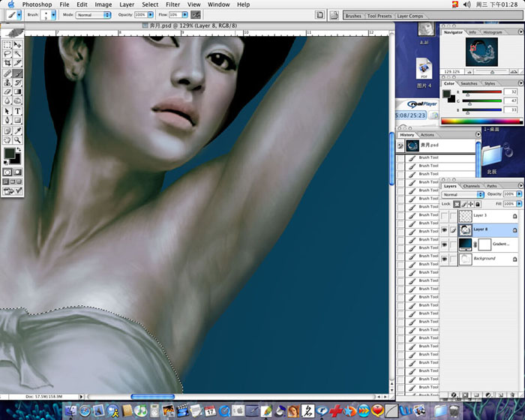Select the Zoom tool
Viewport: 525px width, 420px height.
pyautogui.click(x=17, y=140)
